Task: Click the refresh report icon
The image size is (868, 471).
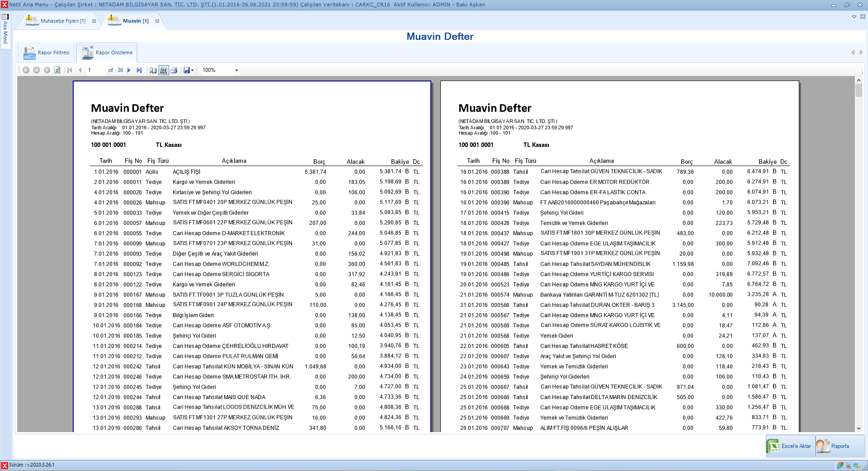Action: coord(57,70)
